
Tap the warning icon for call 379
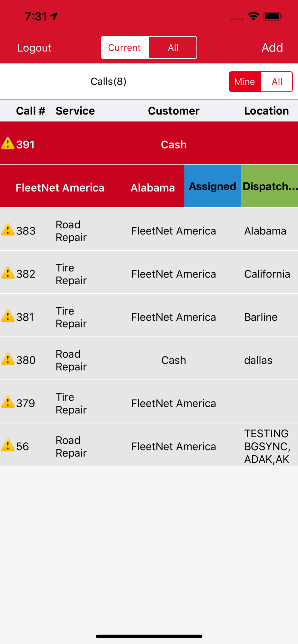(8, 402)
